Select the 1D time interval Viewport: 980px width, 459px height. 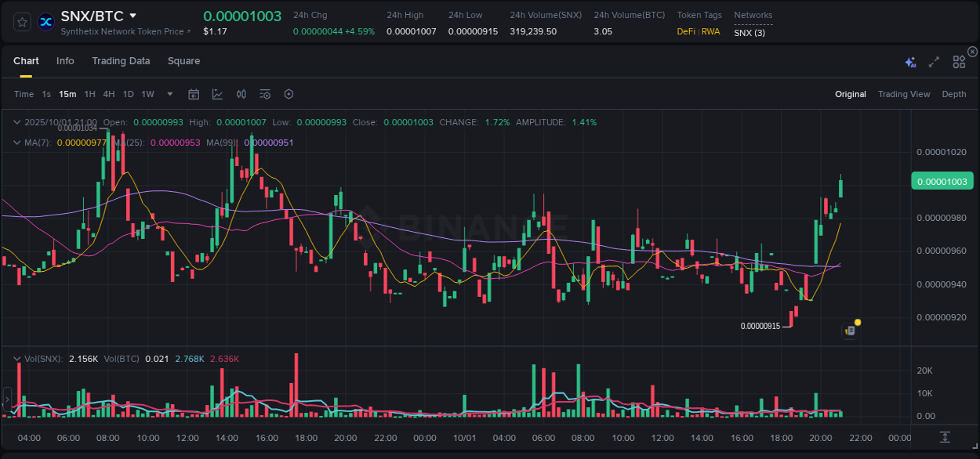click(128, 94)
